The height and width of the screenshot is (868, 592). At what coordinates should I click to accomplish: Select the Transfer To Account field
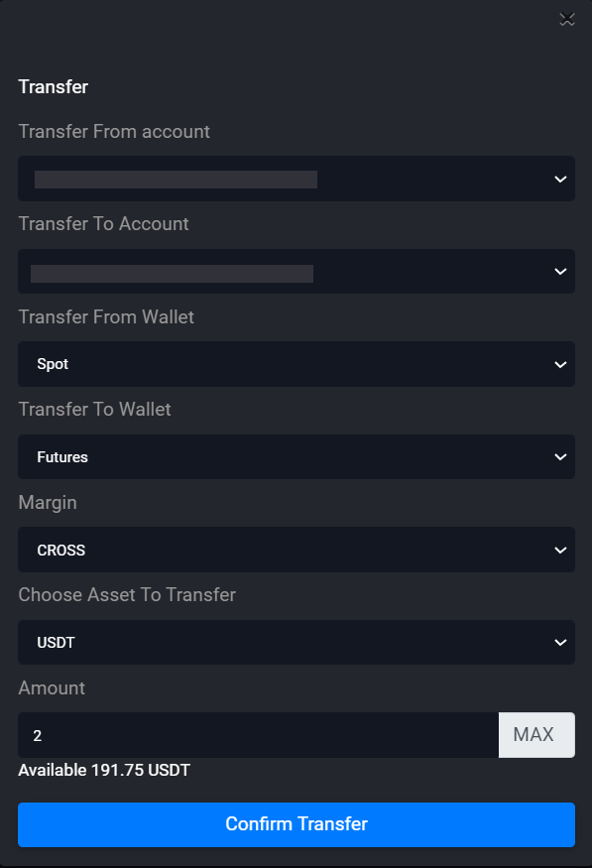(296, 271)
